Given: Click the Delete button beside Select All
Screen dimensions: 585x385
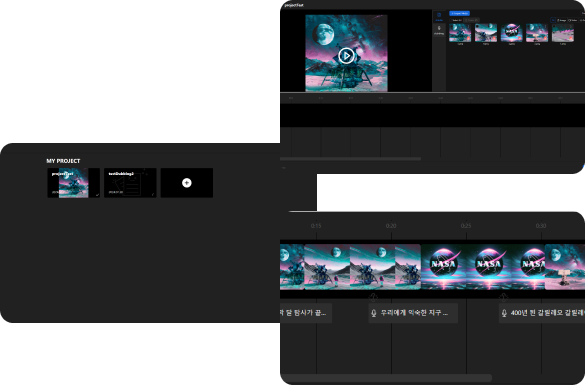Looking at the screenshot, I should pyautogui.click(x=472, y=20).
